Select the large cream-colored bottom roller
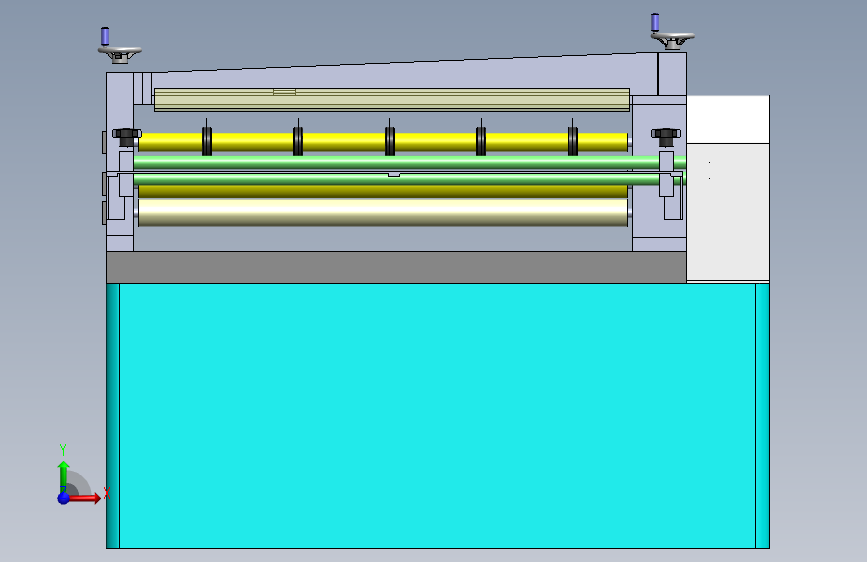 tap(383, 212)
